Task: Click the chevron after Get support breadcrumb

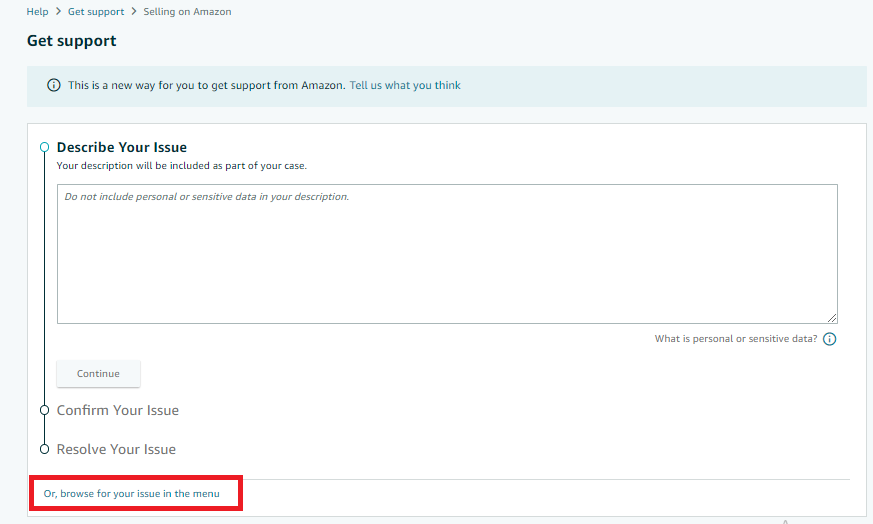Action: [x=134, y=12]
